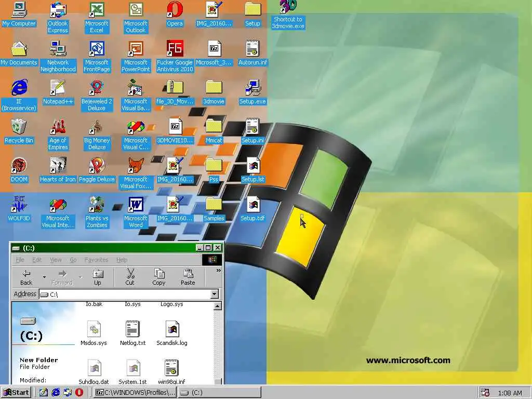Open the Go menu in C: window
The width and height of the screenshot is (532, 399).
(73, 260)
